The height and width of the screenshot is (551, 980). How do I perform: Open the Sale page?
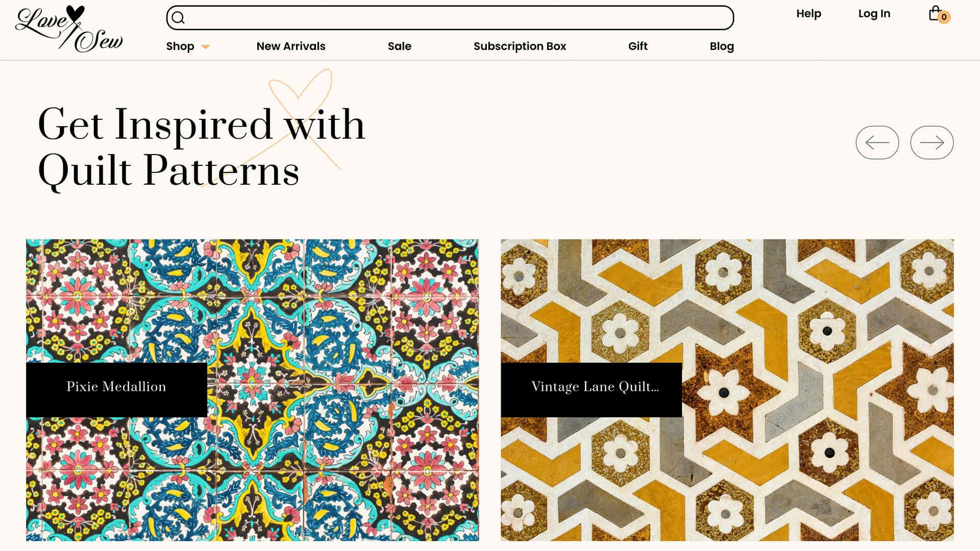pos(399,46)
